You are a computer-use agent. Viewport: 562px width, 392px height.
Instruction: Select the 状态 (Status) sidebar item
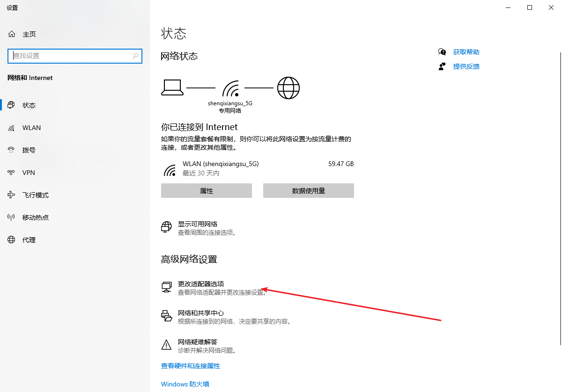click(x=29, y=105)
